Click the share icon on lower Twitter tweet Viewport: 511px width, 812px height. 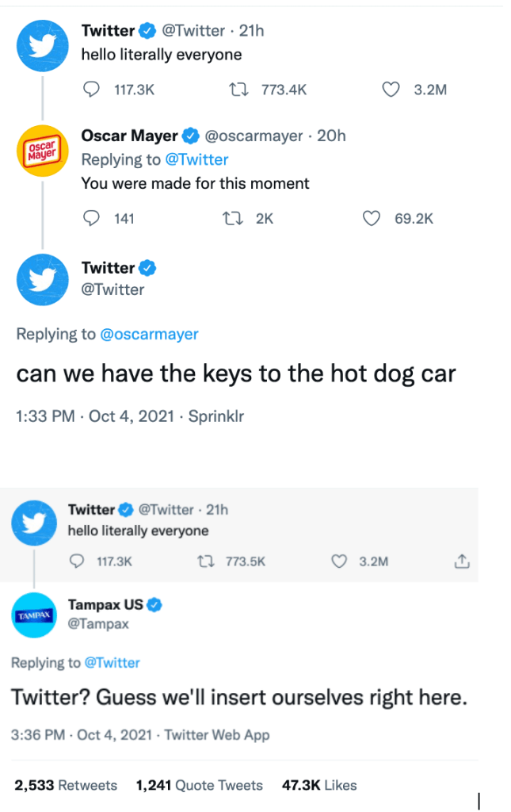pyautogui.click(x=462, y=561)
